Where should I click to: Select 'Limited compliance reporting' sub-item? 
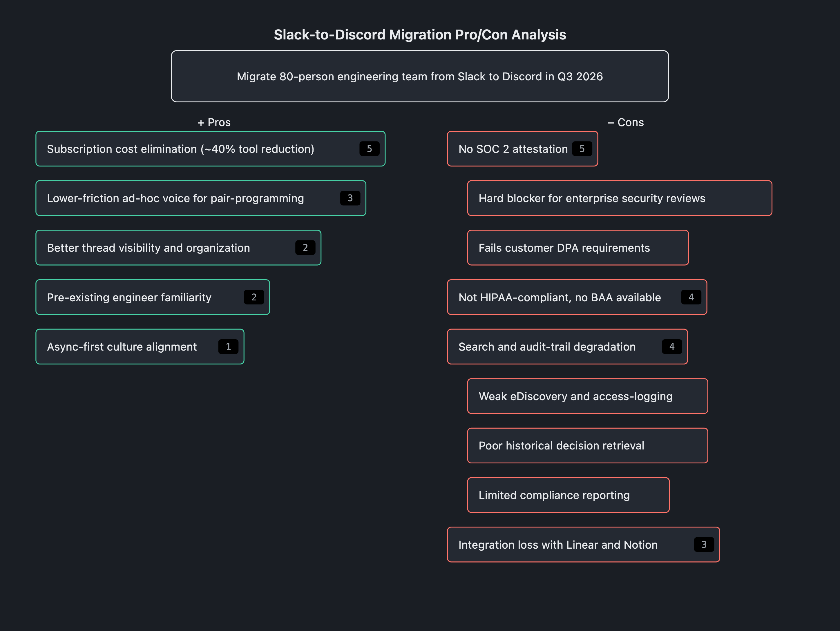pos(569,495)
